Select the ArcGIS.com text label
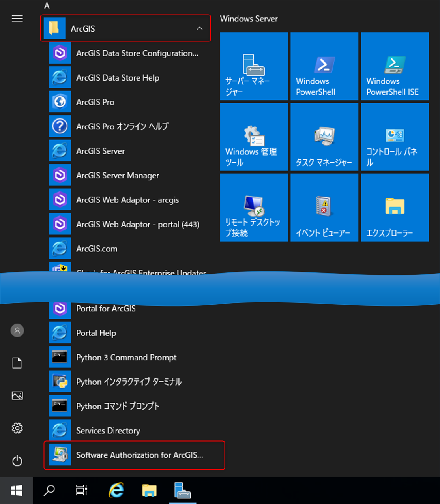This screenshot has height=504, width=440. pyautogui.click(x=97, y=249)
